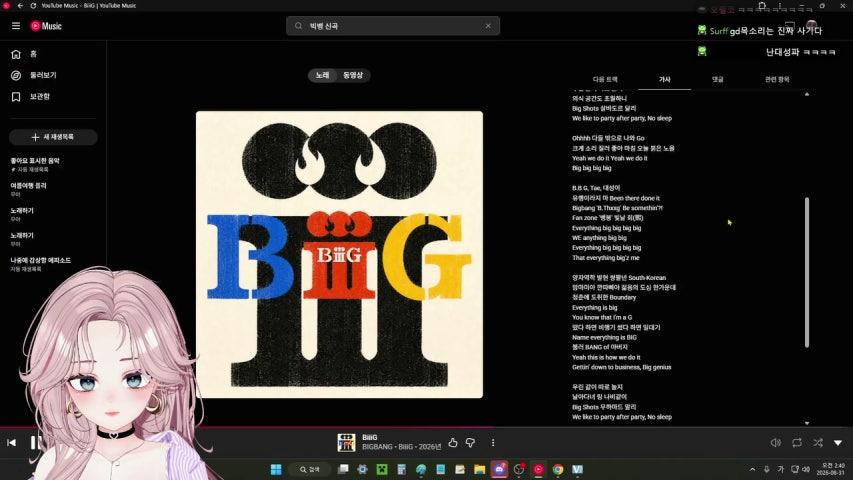Click lyric line 'You know that I'm a G'

point(602,317)
